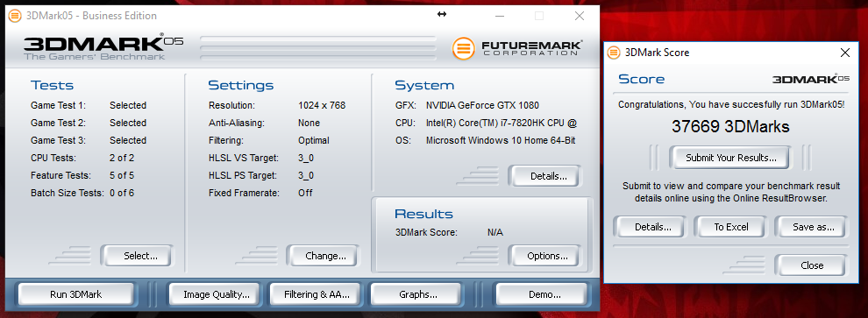Image resolution: width=868 pixels, height=318 pixels.
Task: Click the Game Test 1 label
Action: 59,105
